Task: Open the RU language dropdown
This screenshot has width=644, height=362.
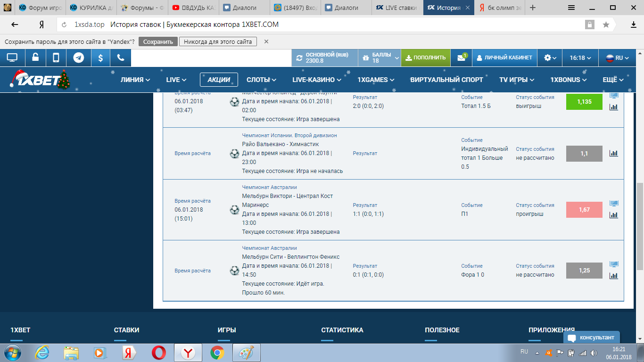Action: pos(617,58)
